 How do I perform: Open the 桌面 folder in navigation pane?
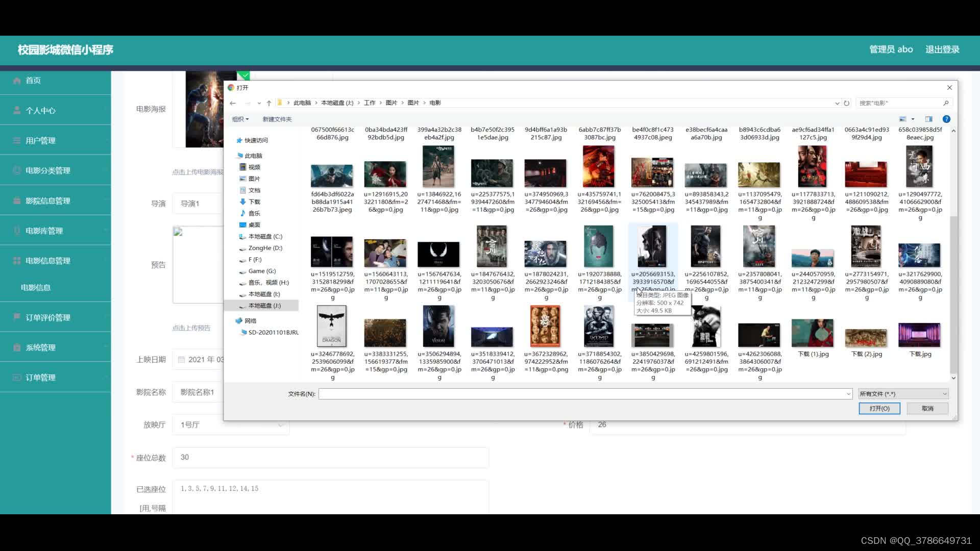[250, 225]
